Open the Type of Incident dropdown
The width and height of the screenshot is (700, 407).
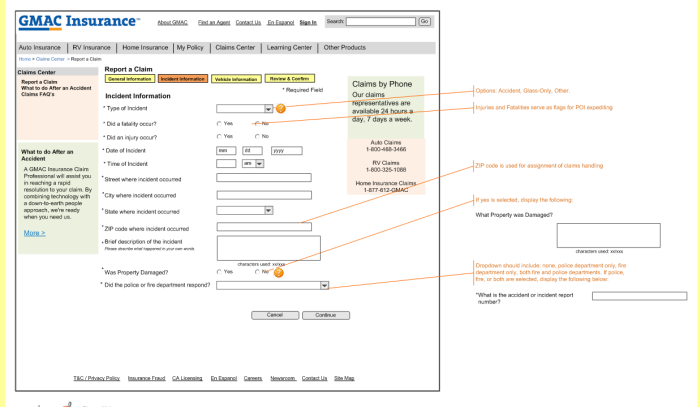point(268,108)
